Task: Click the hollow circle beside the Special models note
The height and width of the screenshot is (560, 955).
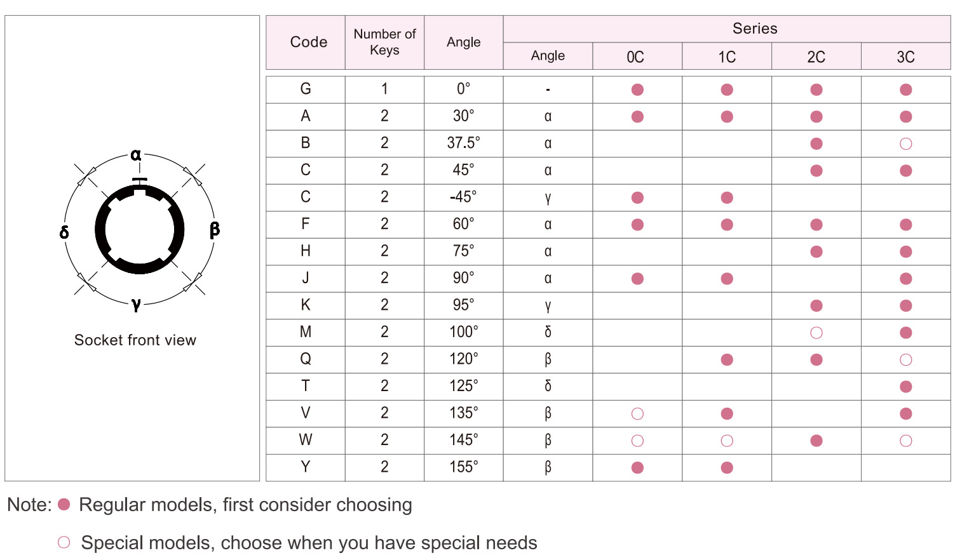Action: (64, 542)
